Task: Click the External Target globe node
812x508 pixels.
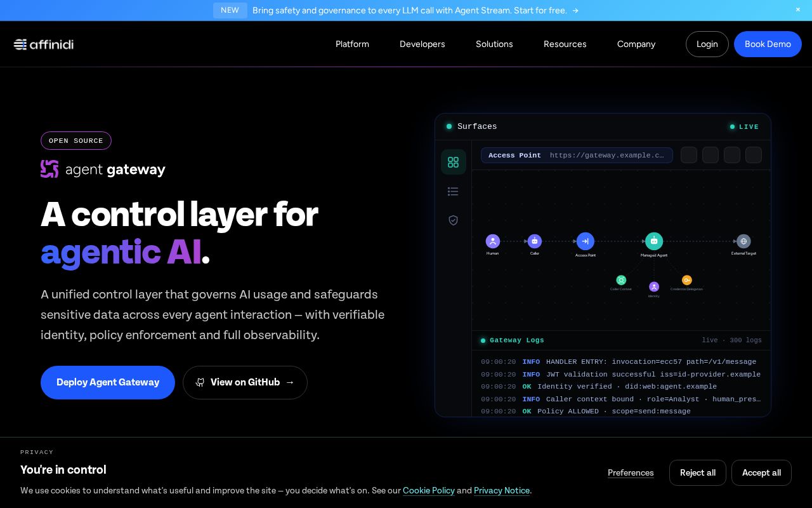Action: (x=743, y=241)
